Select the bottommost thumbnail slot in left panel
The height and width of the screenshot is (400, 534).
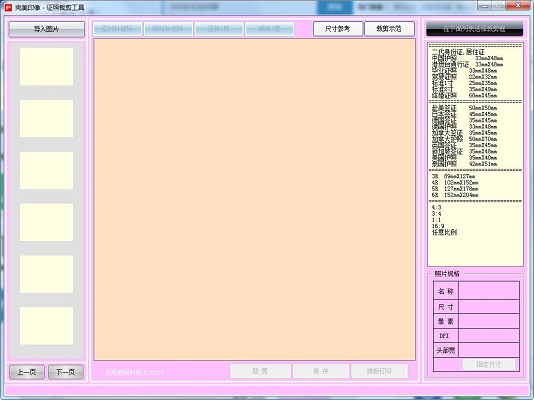46,326
